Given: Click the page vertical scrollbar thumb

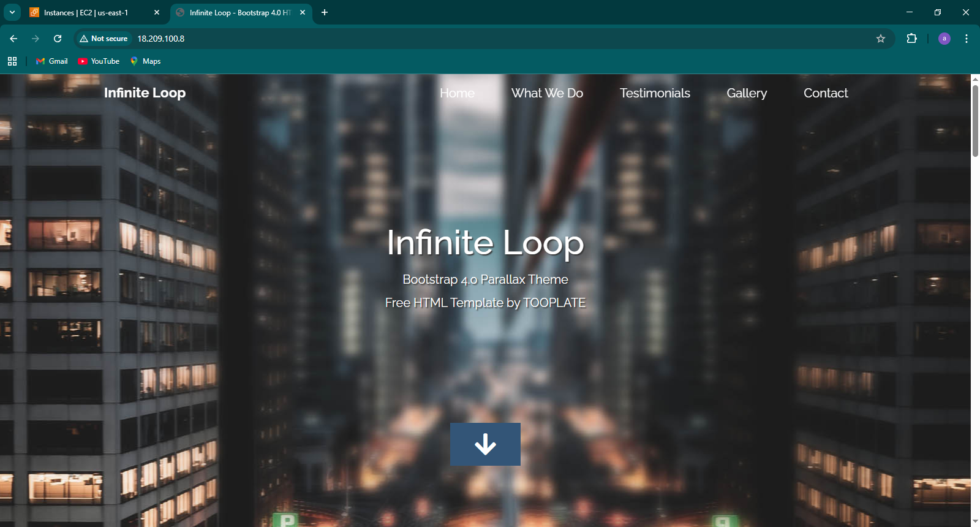Looking at the screenshot, I should (975, 121).
